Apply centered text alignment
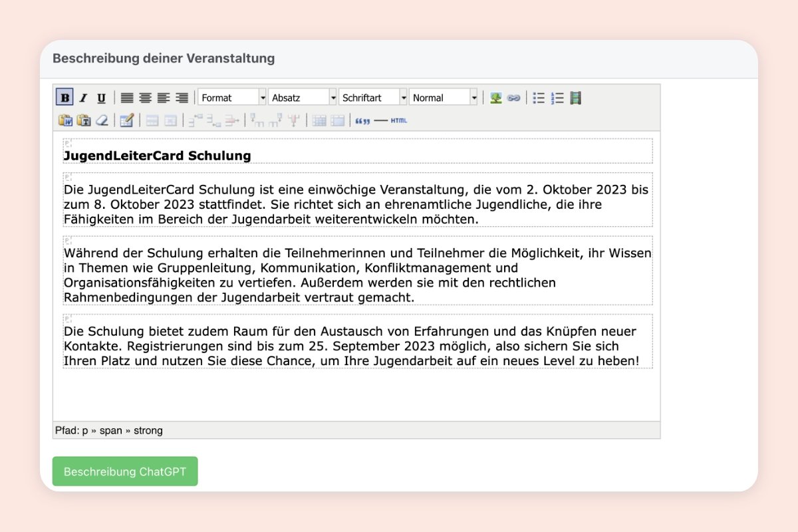798x532 pixels. pos(145,98)
